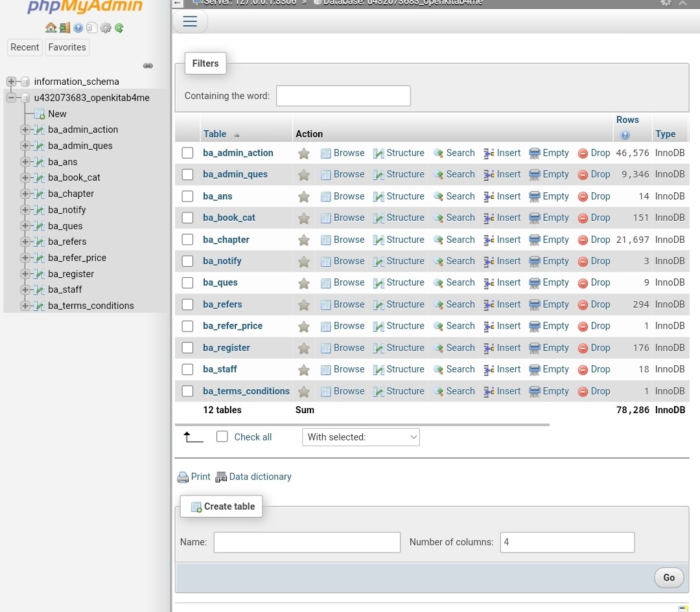Open the navigation panel settings gear
Image resolution: width=700 pixels, height=612 pixels.
point(106,28)
